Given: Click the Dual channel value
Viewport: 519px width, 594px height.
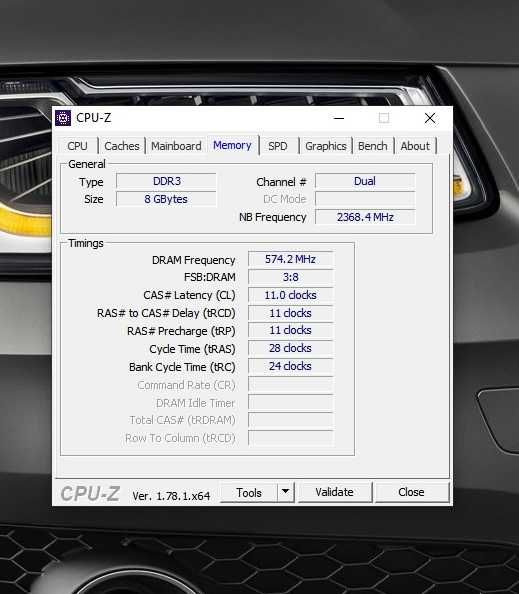Looking at the screenshot, I should click(365, 181).
